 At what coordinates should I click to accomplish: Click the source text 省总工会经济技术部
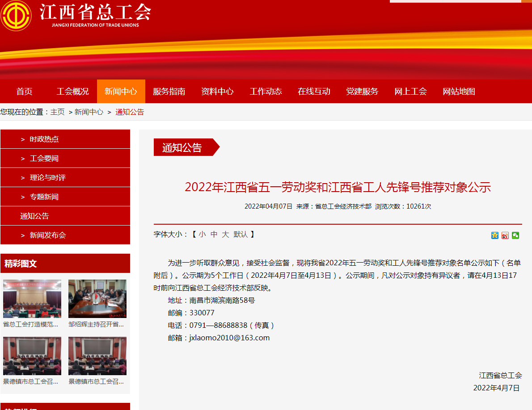click(x=343, y=206)
